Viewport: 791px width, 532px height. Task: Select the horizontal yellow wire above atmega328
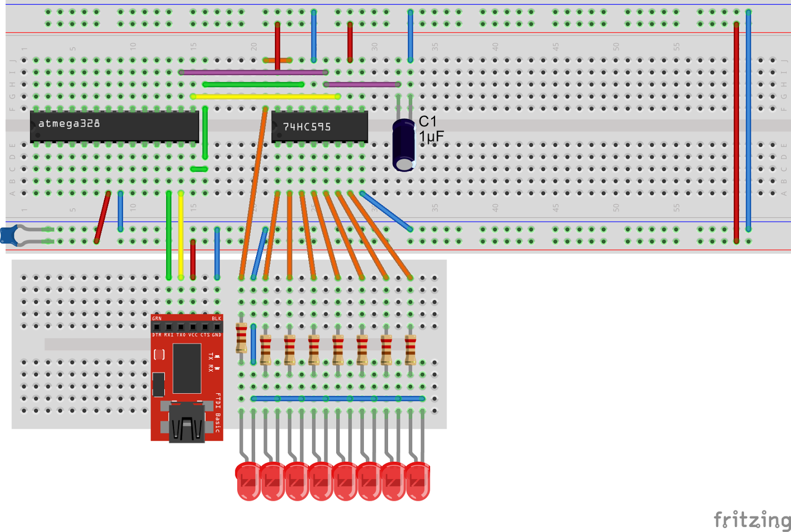click(265, 97)
